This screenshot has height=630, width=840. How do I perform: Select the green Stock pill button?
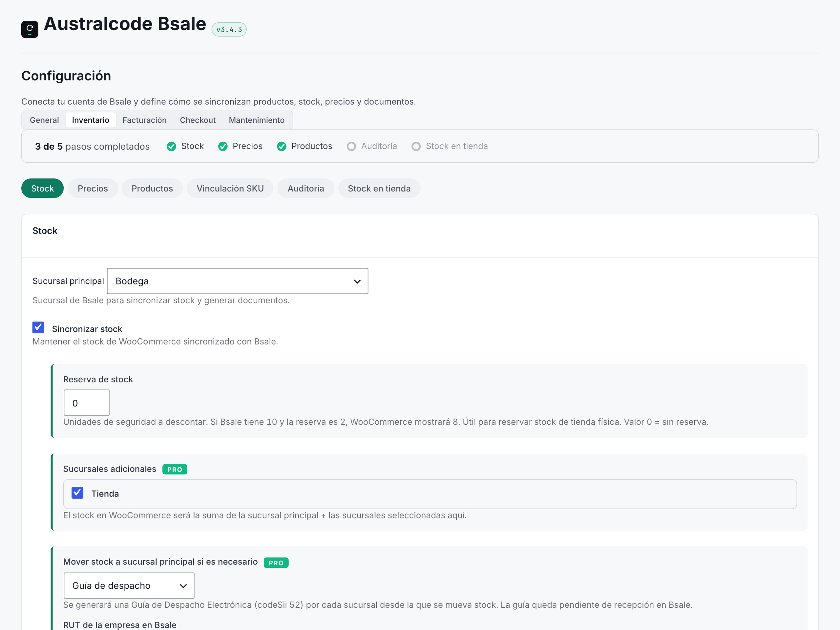[43, 188]
